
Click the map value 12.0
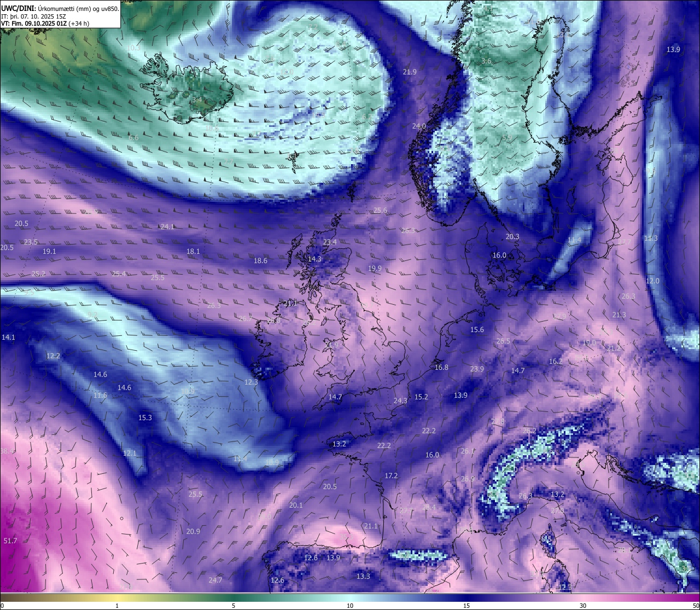pos(652,281)
